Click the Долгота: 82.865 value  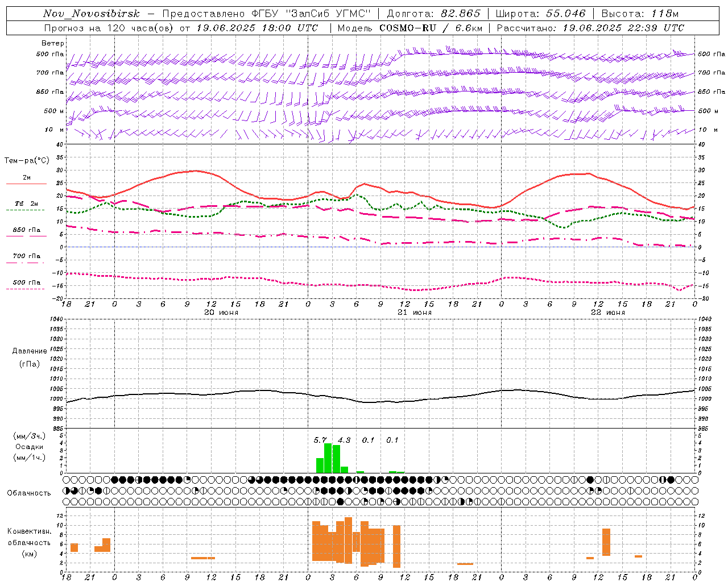(x=433, y=14)
